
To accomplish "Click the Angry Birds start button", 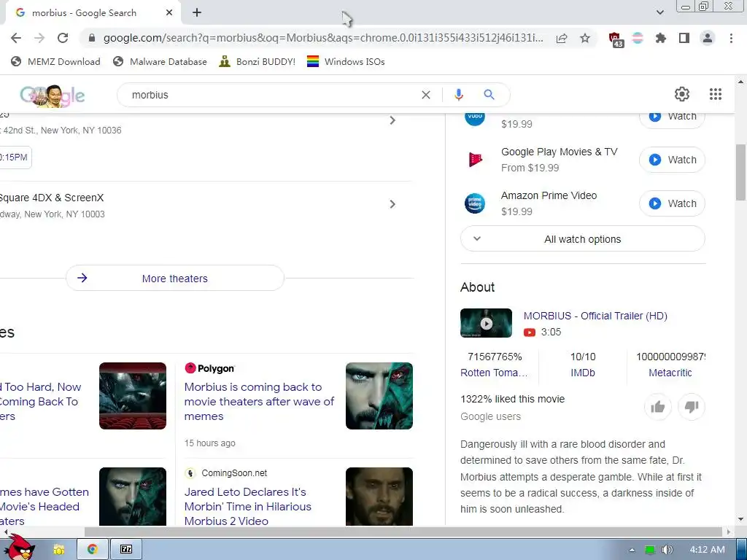I will [20, 548].
